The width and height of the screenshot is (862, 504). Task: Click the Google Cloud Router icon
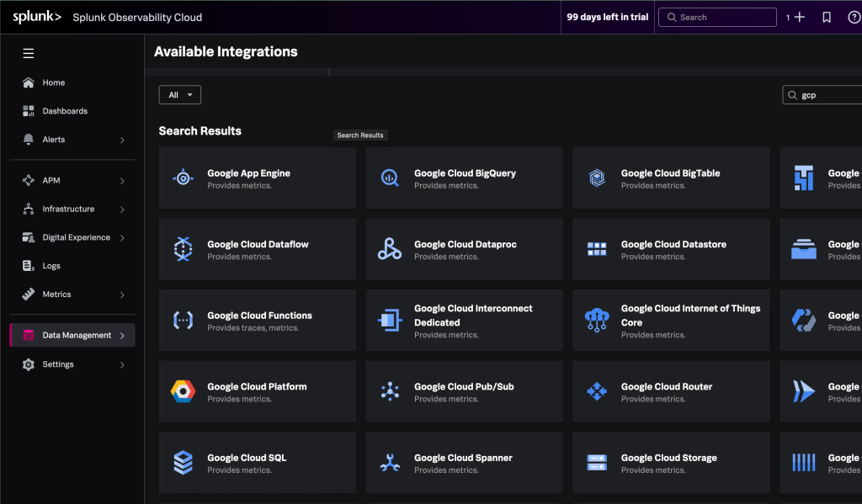(x=597, y=391)
